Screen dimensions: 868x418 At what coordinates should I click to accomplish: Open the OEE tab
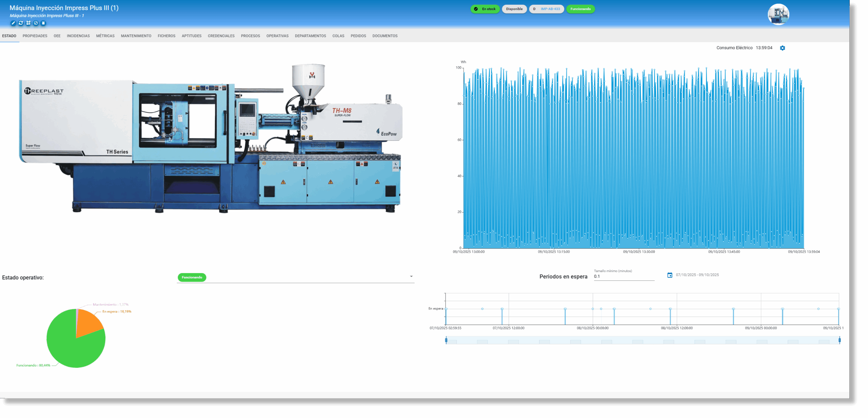tap(57, 36)
